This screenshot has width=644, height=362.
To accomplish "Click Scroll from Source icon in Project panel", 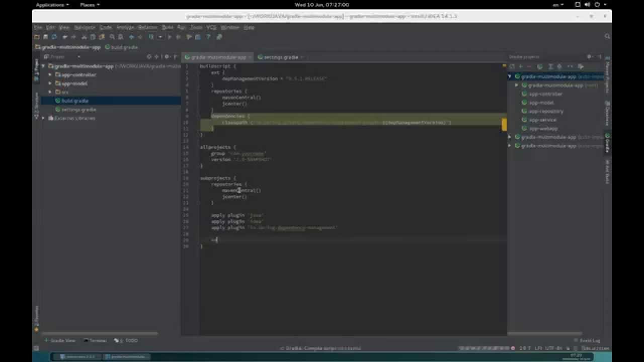I will coord(148,57).
